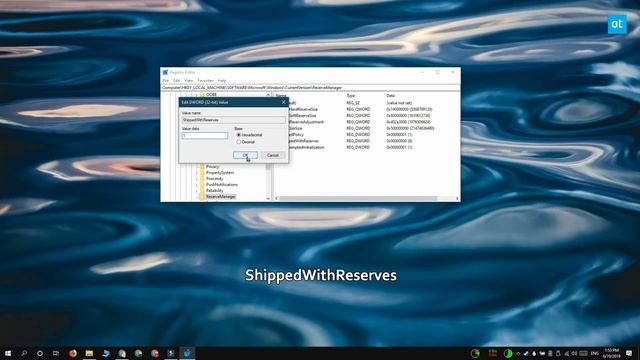Select the PushNotifications key in tree
640x360 pixels.
(222, 185)
